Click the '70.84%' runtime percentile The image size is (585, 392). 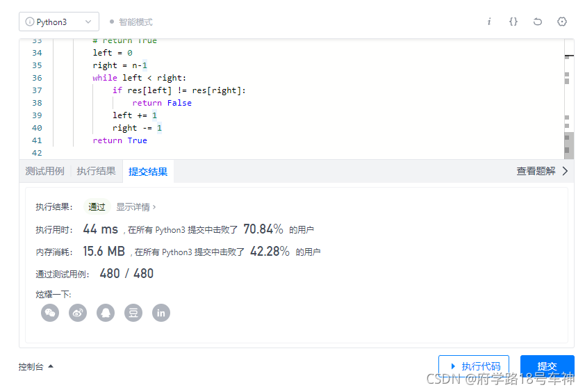pyautogui.click(x=263, y=229)
